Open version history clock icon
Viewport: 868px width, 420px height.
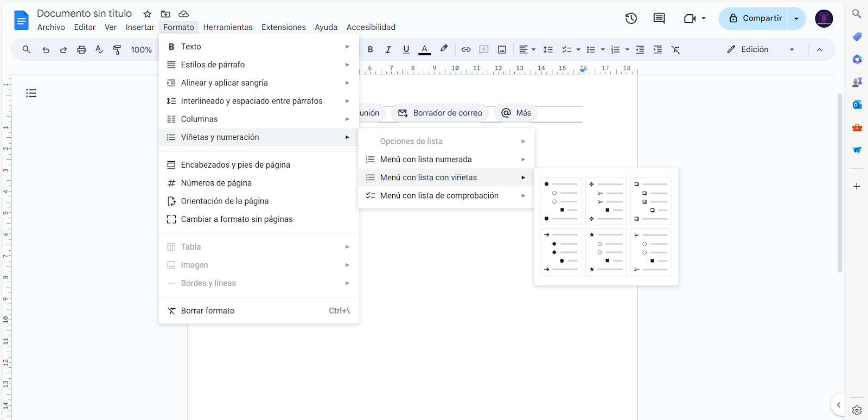coord(631,18)
